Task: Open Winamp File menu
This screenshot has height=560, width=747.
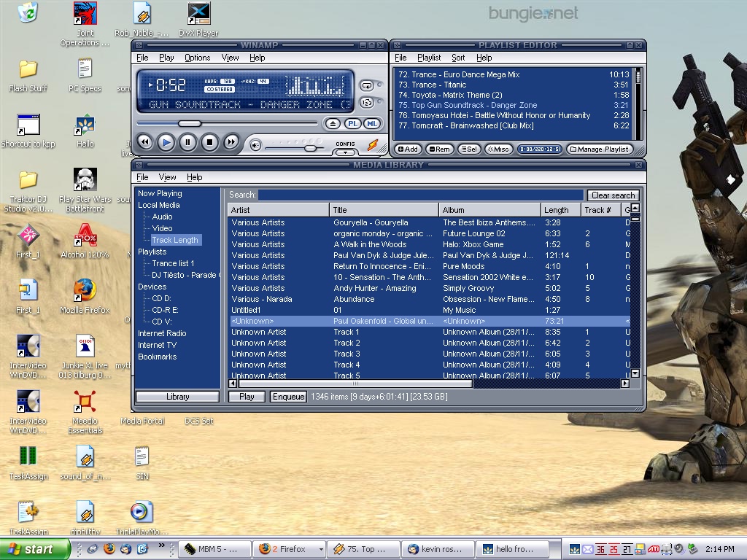Action: click(x=142, y=58)
